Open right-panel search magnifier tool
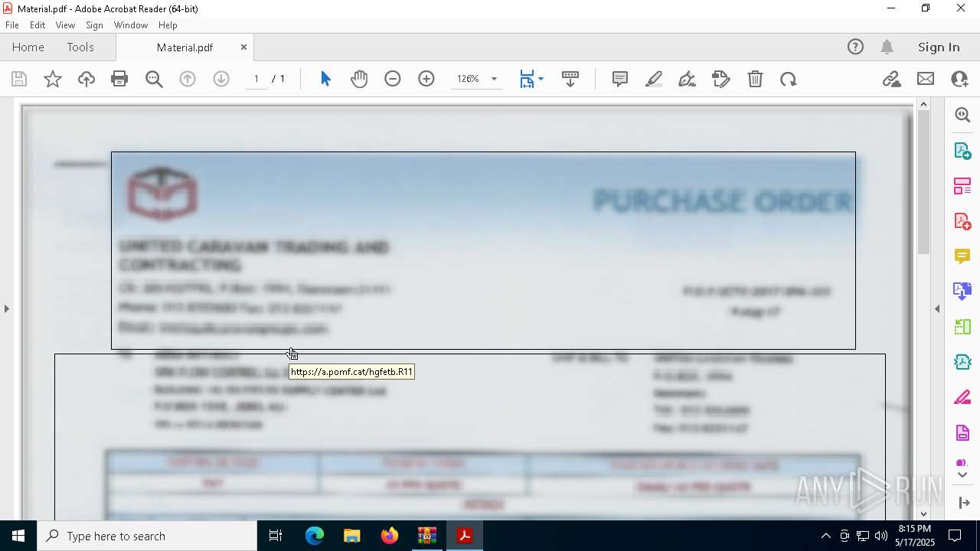Screen dimensions: 980x551 coord(962,115)
